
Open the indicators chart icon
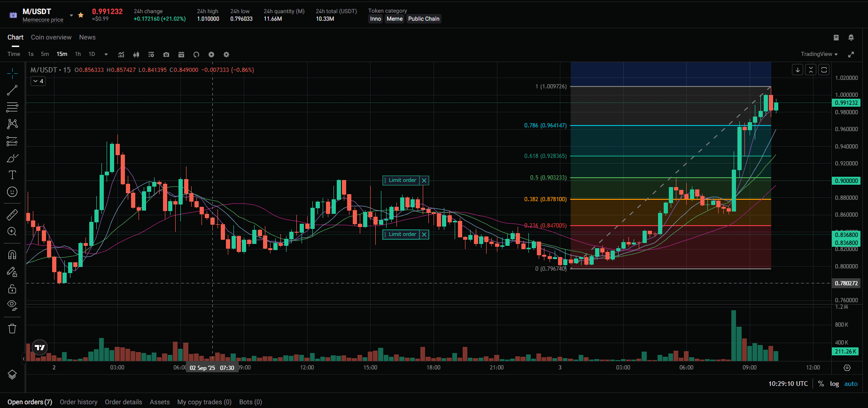(x=121, y=55)
